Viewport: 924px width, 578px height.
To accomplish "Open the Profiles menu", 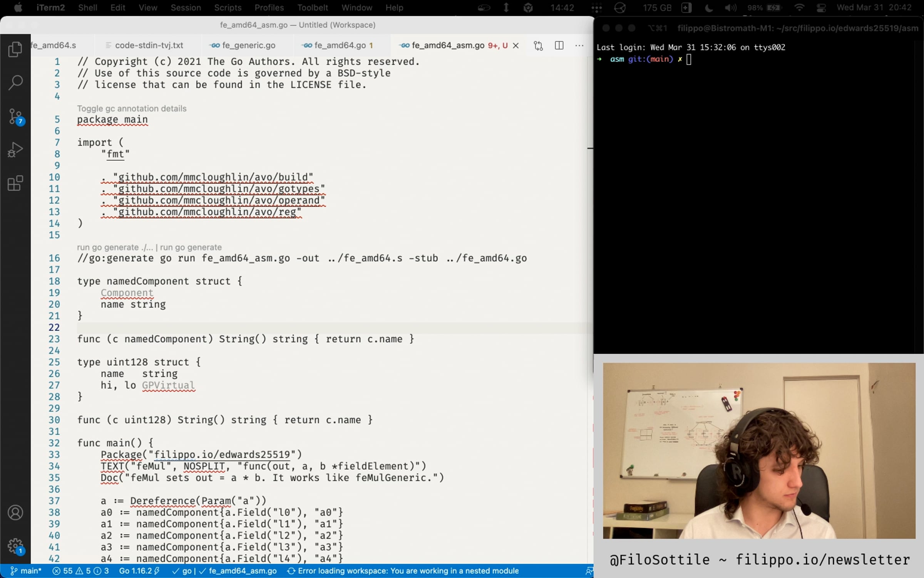I will tap(269, 8).
